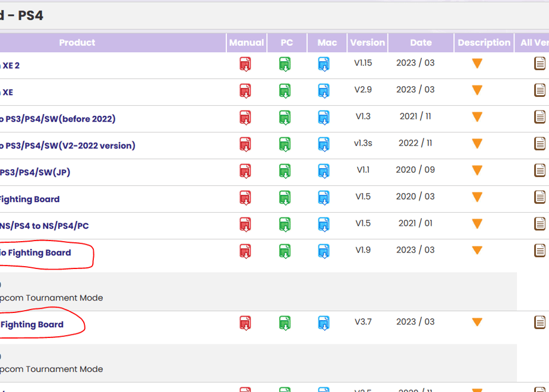Open the all versions list for XE 2

pos(540,64)
